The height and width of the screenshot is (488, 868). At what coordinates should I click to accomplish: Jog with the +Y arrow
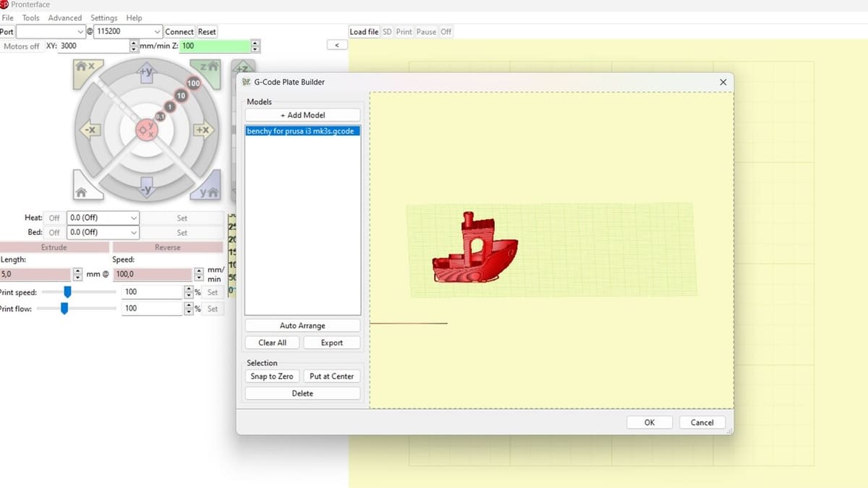pyautogui.click(x=146, y=72)
